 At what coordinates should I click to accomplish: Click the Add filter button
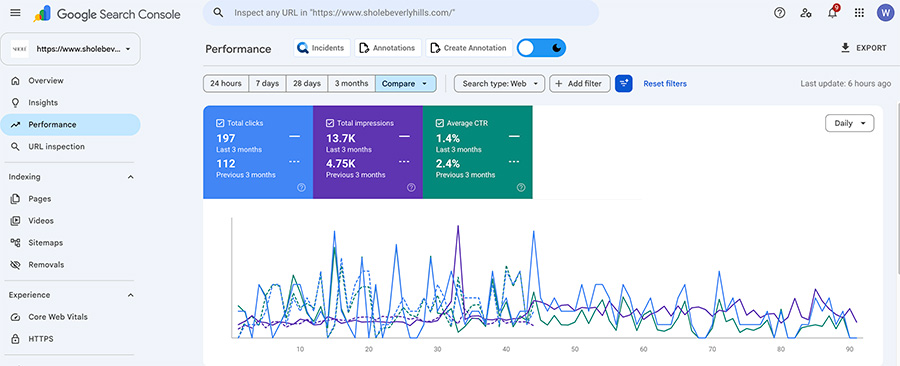pos(580,84)
